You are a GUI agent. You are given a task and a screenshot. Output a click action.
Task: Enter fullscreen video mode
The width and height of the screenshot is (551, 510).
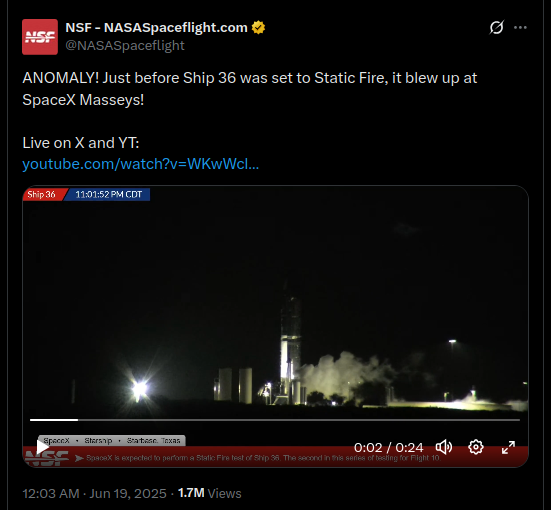pyautogui.click(x=508, y=447)
